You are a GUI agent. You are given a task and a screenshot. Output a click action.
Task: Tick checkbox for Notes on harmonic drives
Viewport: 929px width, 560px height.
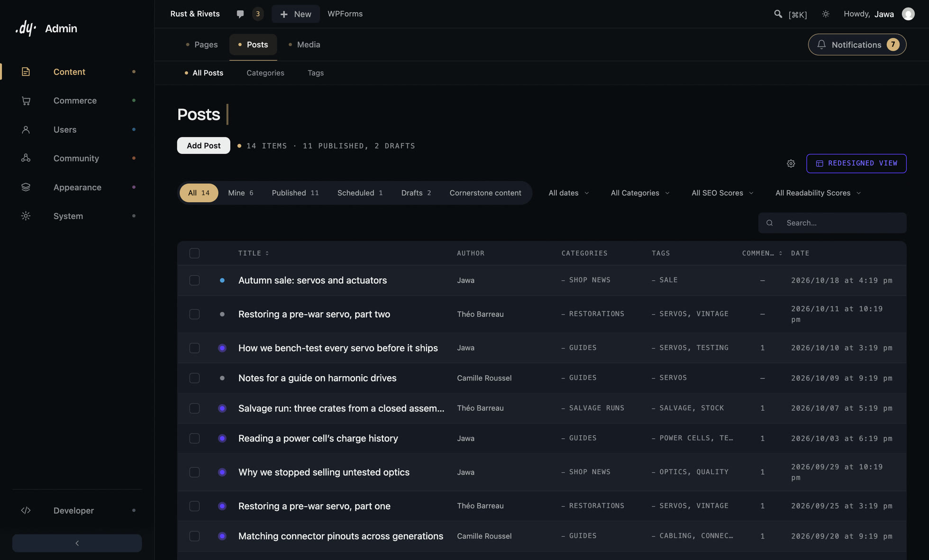coord(194,378)
